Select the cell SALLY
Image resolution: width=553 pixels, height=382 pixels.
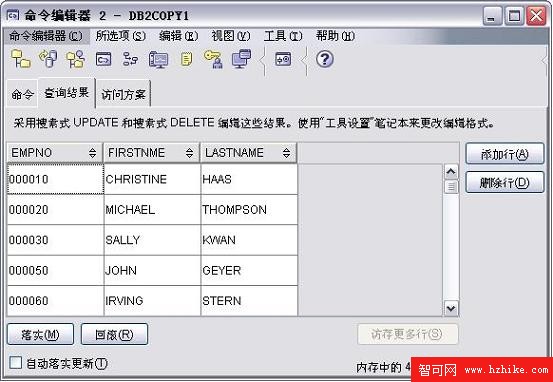tap(152, 240)
